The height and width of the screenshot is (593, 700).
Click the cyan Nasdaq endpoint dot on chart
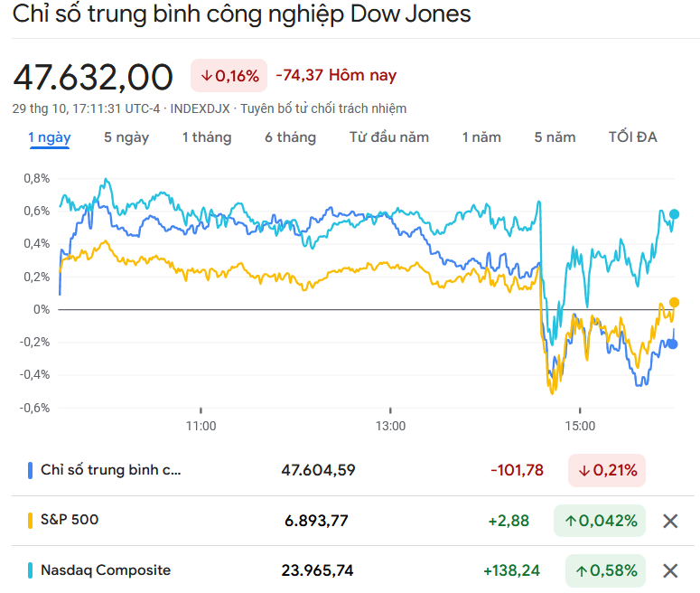[x=674, y=214]
